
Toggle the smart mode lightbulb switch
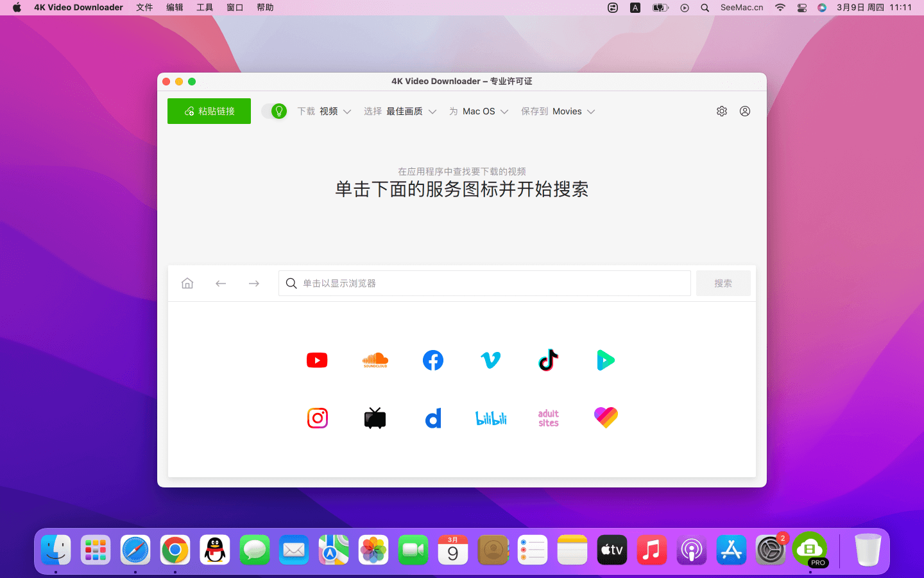click(275, 111)
